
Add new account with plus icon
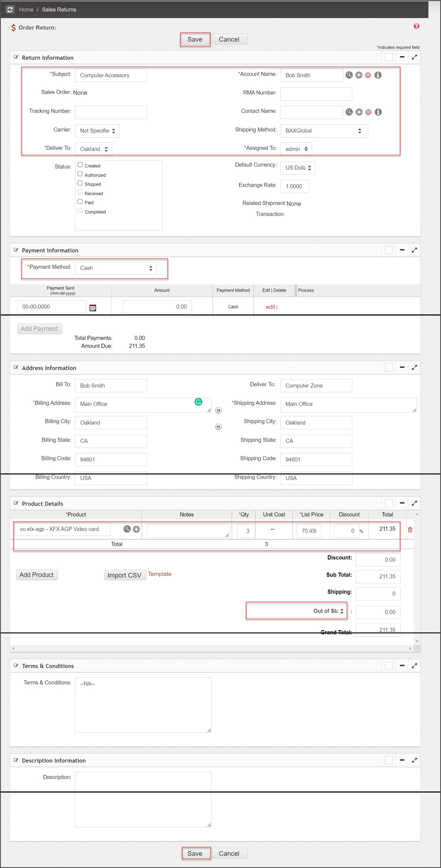[x=359, y=75]
